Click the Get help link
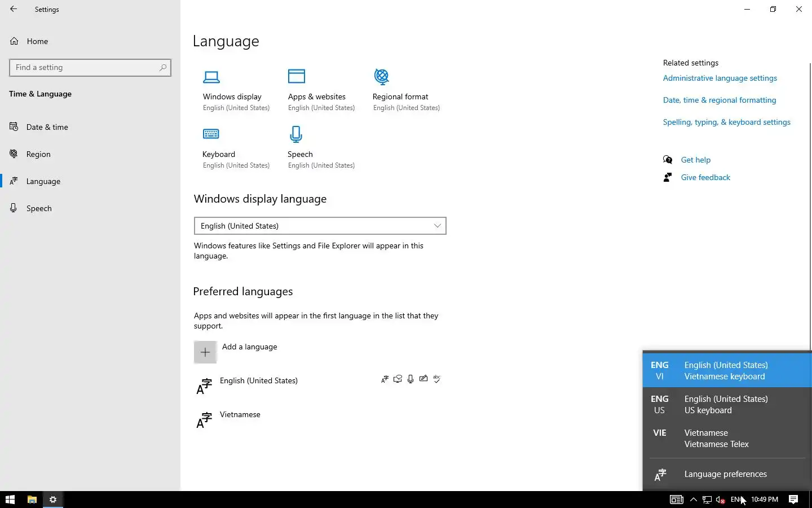This screenshot has width=812, height=508. pos(696,160)
